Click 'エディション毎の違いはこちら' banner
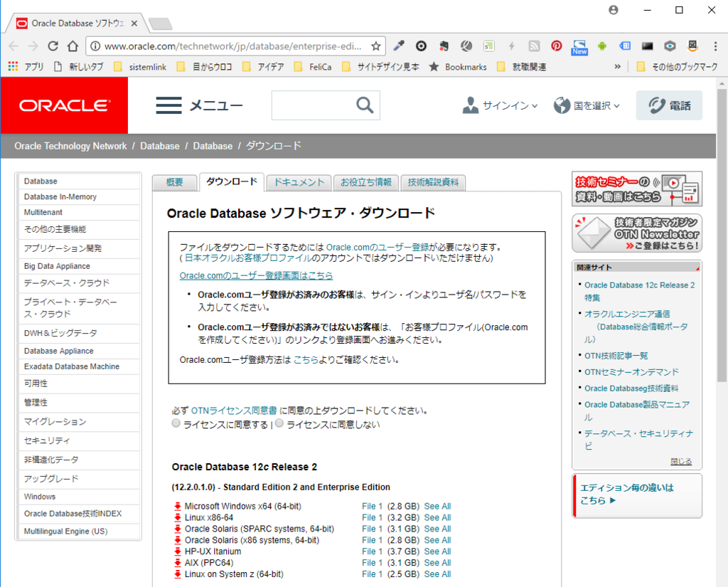 click(637, 495)
